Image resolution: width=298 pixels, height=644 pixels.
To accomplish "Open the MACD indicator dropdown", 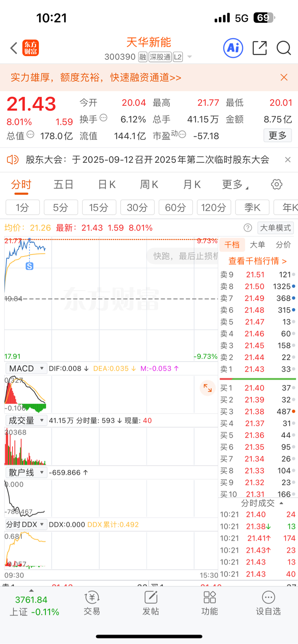I will 26,368.
